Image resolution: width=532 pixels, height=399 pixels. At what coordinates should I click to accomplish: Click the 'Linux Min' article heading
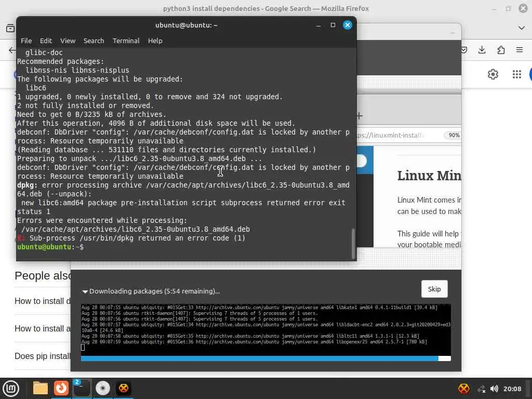pyautogui.click(x=429, y=176)
